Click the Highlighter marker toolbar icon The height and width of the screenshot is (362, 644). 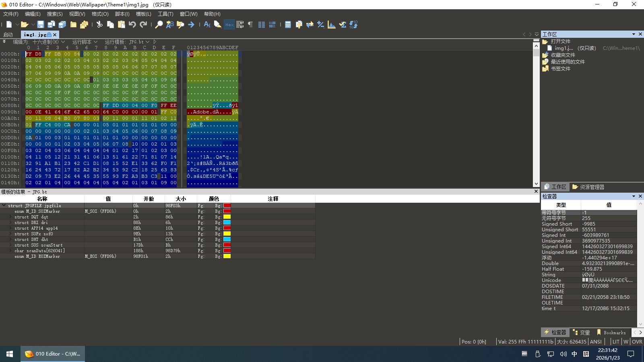217,25
